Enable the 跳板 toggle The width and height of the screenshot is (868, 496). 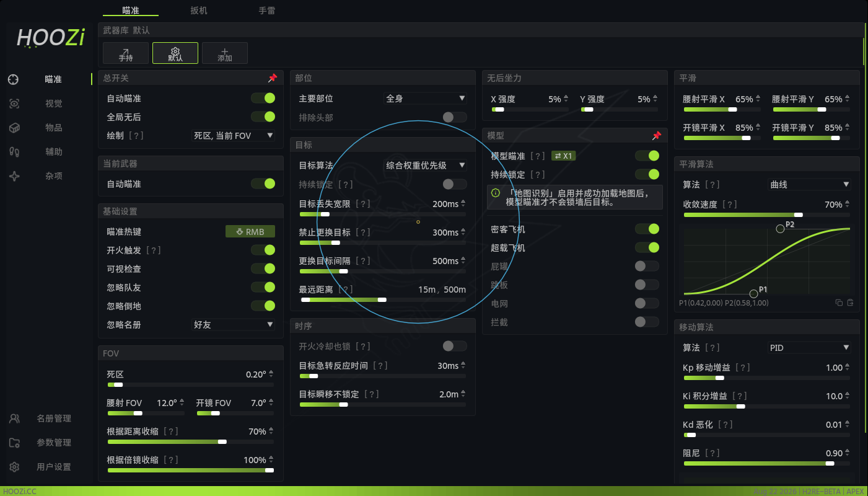(x=647, y=285)
